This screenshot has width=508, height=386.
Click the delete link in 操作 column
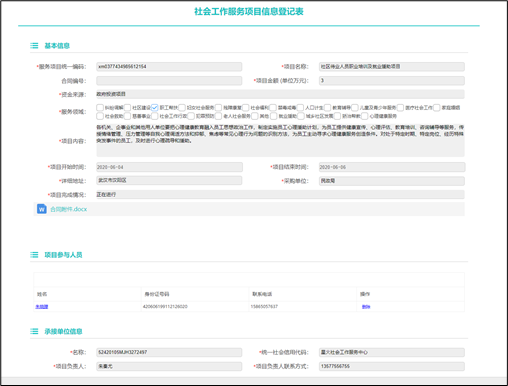[366, 307]
